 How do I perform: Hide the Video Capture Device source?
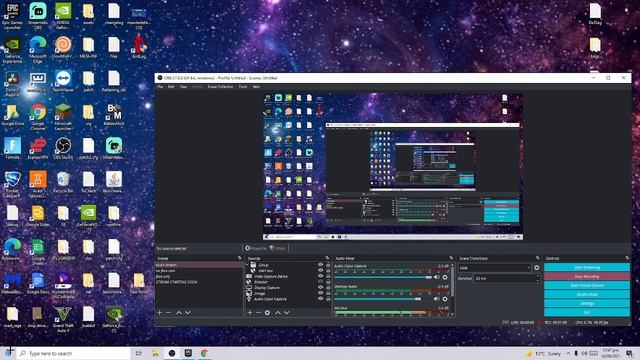click(x=320, y=276)
